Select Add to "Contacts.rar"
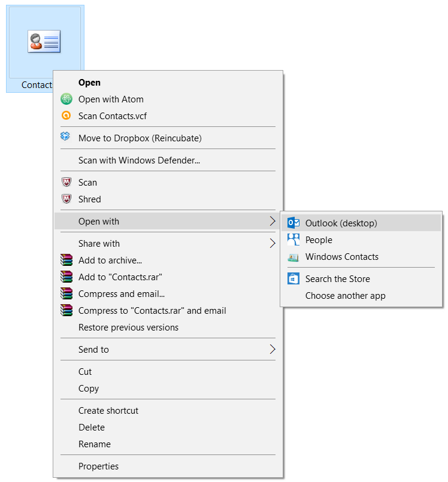Screen dimensions: 448x482 [x=168, y=277]
